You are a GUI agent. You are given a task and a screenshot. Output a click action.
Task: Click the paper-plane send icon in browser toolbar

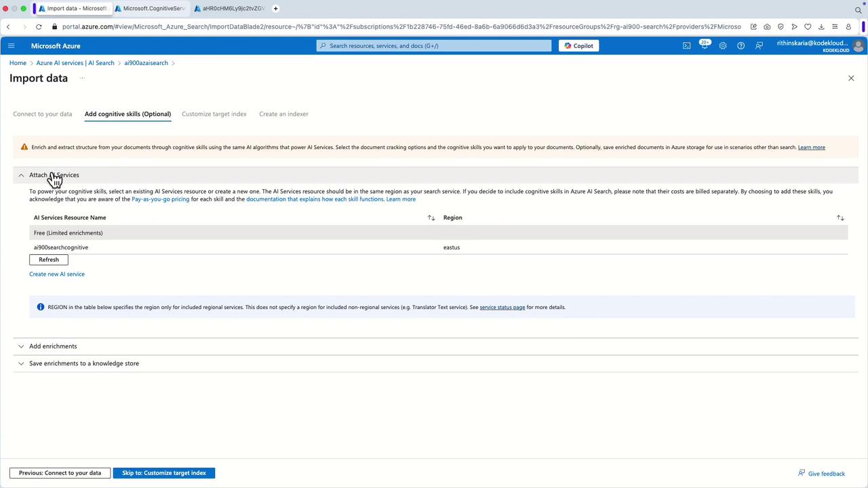tap(794, 26)
